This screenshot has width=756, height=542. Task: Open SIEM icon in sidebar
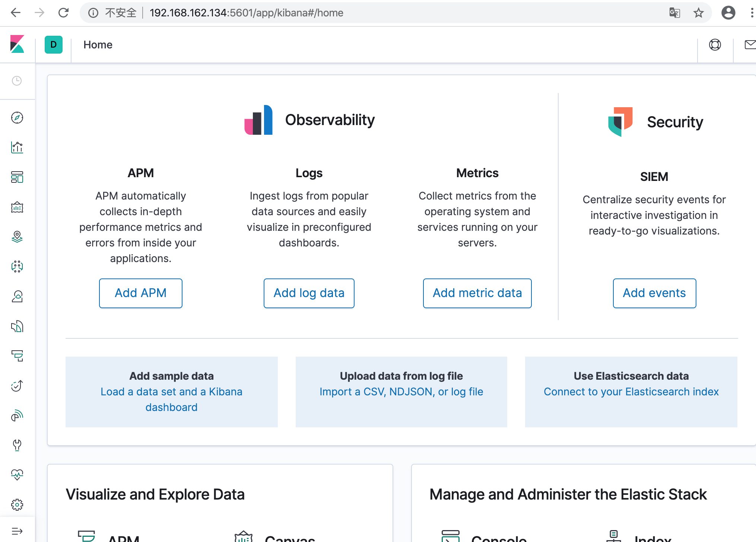(17, 415)
